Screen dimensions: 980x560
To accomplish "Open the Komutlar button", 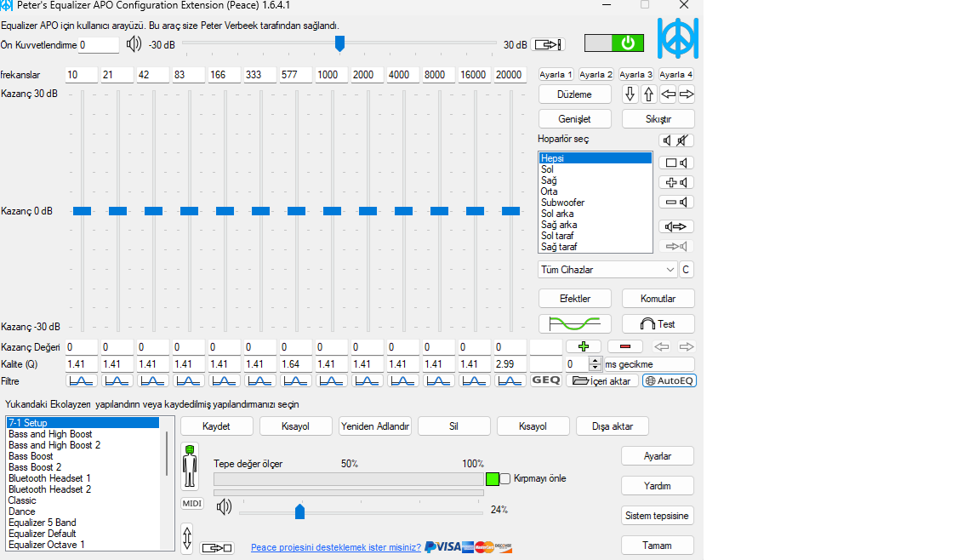I will pos(658,299).
